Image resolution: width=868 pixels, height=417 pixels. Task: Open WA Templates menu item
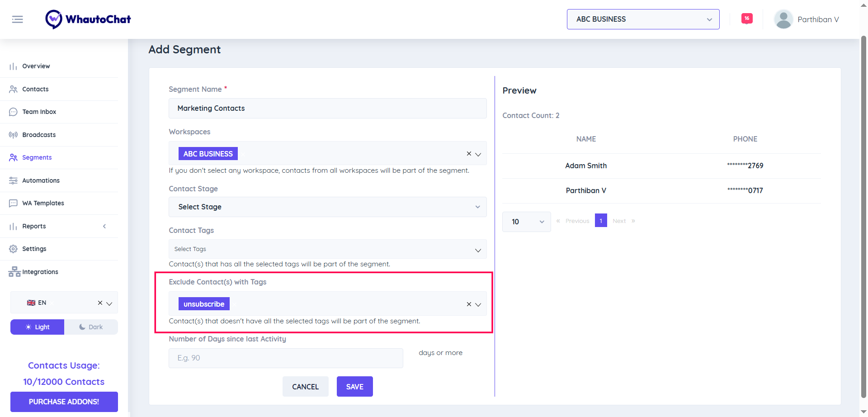point(43,203)
